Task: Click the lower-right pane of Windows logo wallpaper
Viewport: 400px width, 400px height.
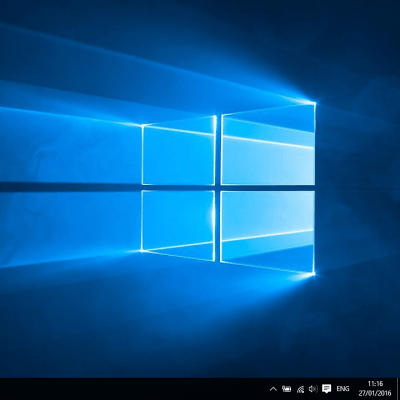Action: (268, 232)
